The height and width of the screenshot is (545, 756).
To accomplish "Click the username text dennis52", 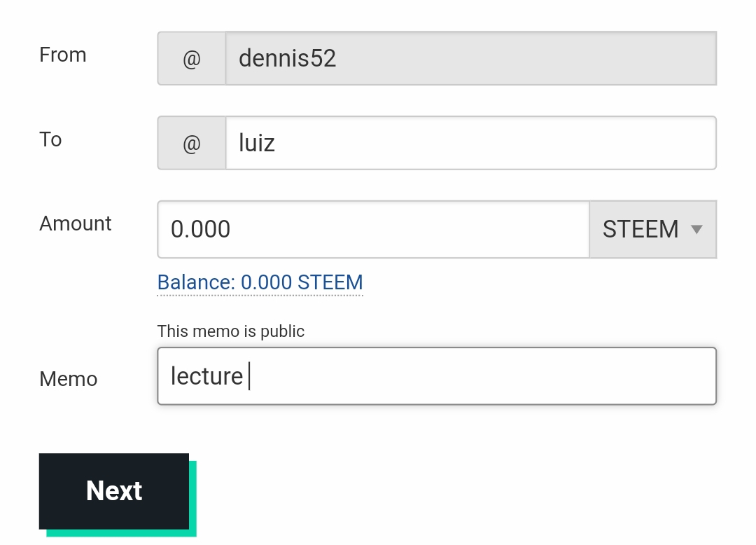I will point(287,59).
